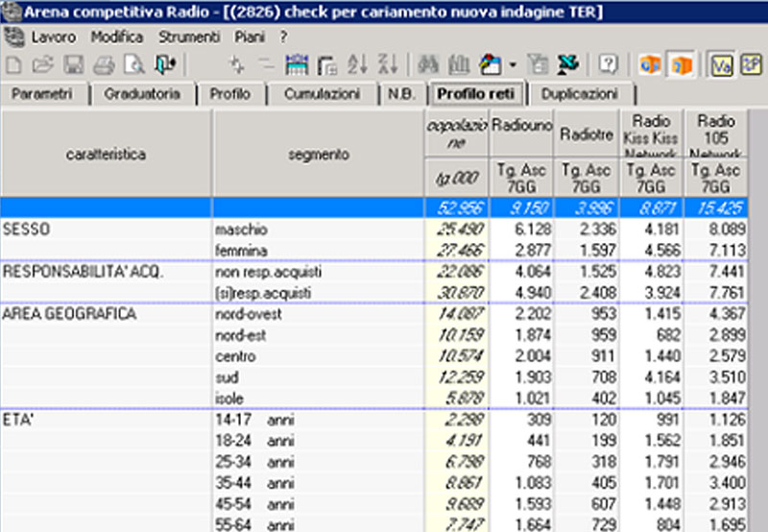Click the New document toolbar icon
This screenshot has width=768, height=532.
pos(13,64)
